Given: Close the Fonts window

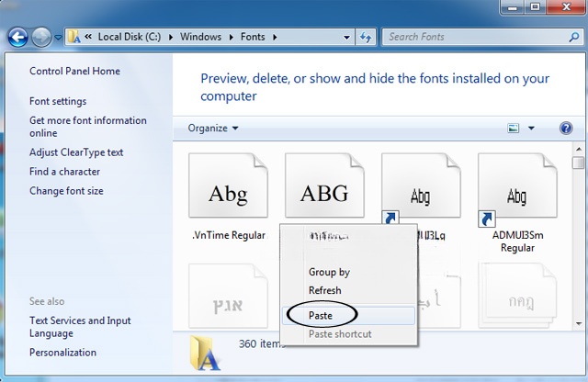Looking at the screenshot, I should (x=566, y=6).
